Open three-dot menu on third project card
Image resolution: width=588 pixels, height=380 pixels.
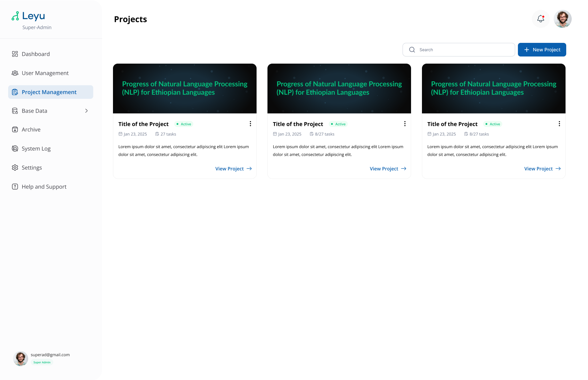coord(559,124)
